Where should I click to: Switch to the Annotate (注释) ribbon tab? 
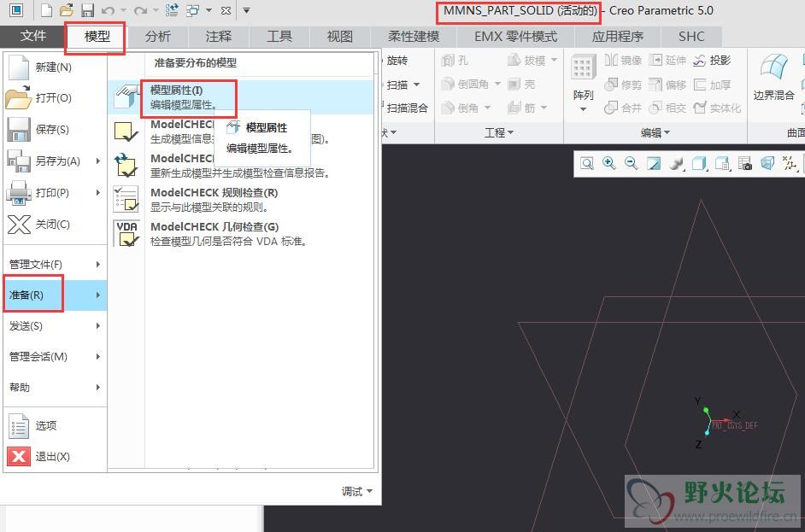click(219, 37)
